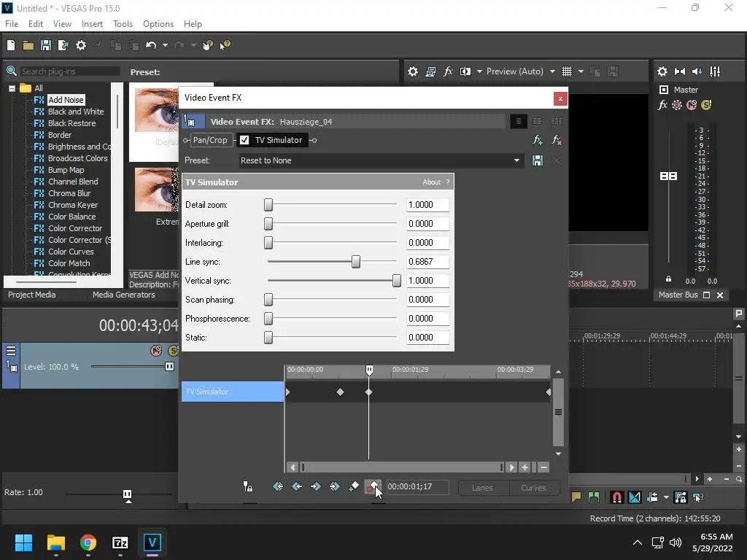Toggle sync cursor lock in keyframe controller
This screenshot has width=747, height=560.
click(248, 486)
